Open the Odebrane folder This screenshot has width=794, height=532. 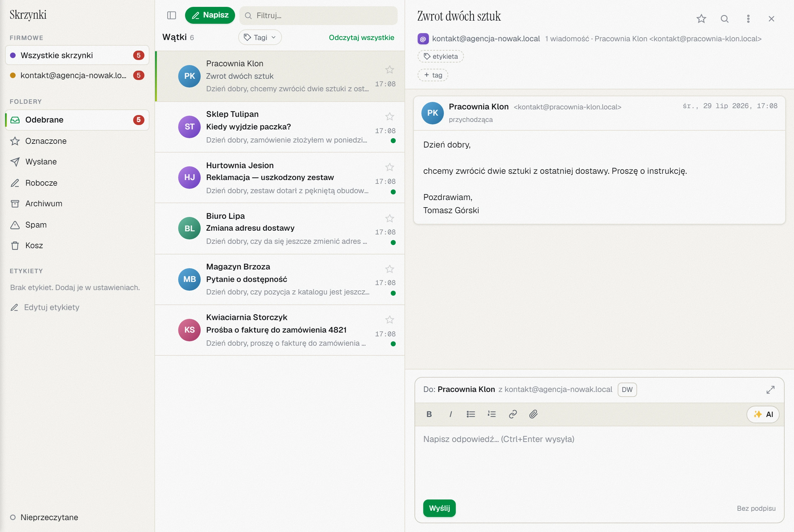click(x=77, y=120)
